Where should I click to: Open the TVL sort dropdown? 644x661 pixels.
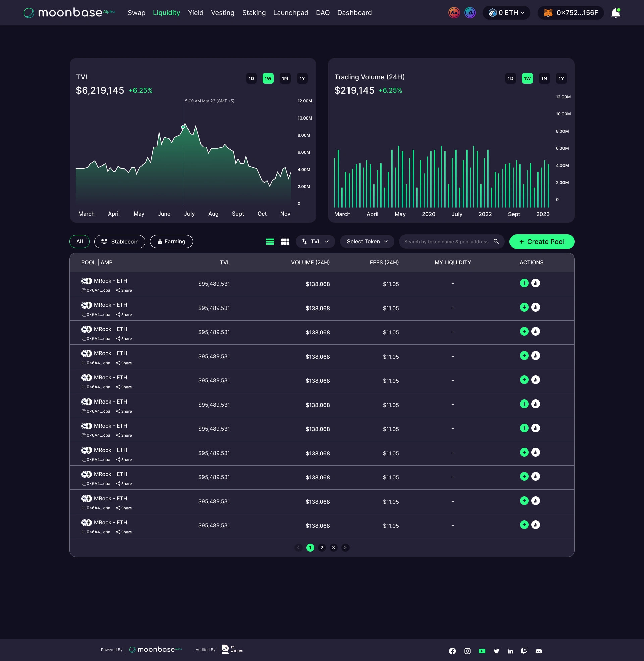tap(315, 242)
